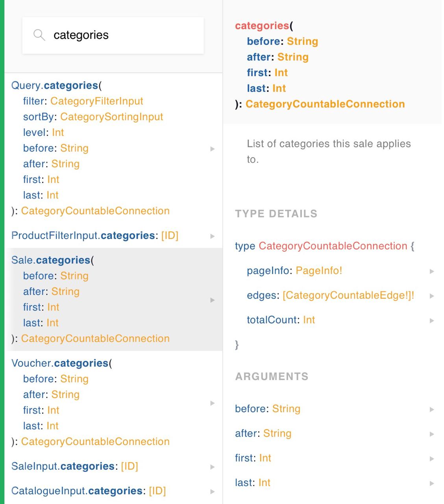Expand the totalCount field arrow
444x504 pixels.
point(432,321)
